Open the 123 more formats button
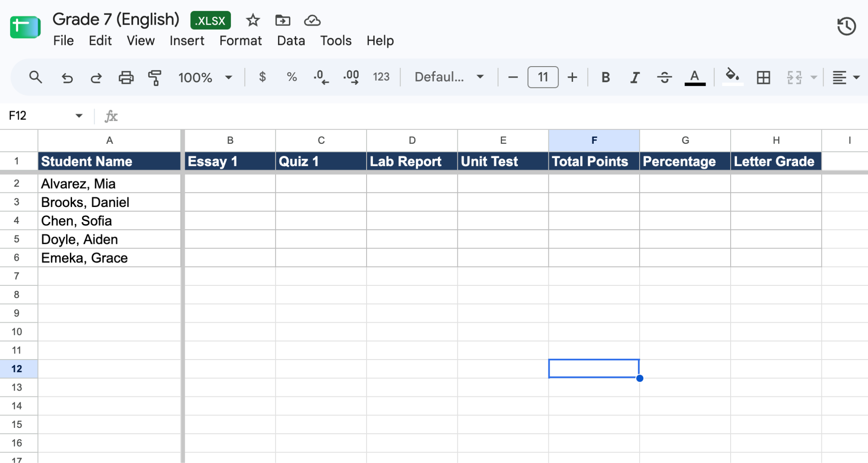Image resolution: width=868 pixels, height=463 pixels. (381, 77)
